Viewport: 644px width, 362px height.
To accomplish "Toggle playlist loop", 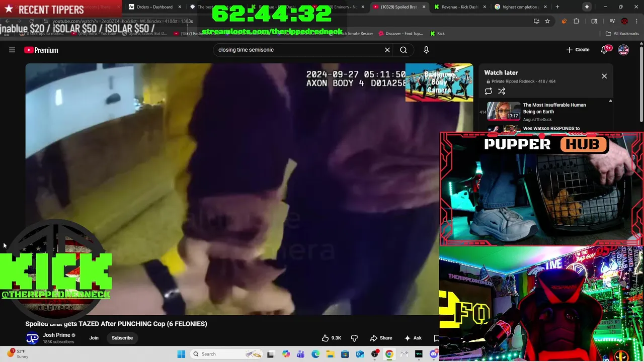I will pos(488,91).
